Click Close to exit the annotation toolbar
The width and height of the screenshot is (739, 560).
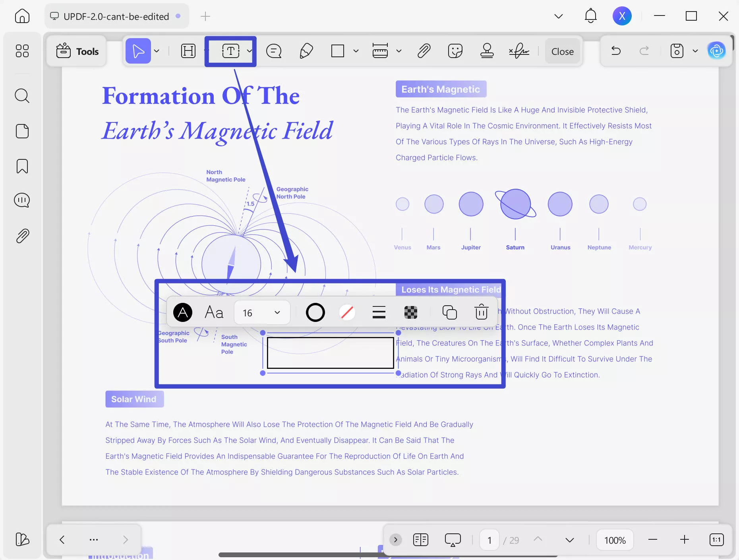(562, 51)
